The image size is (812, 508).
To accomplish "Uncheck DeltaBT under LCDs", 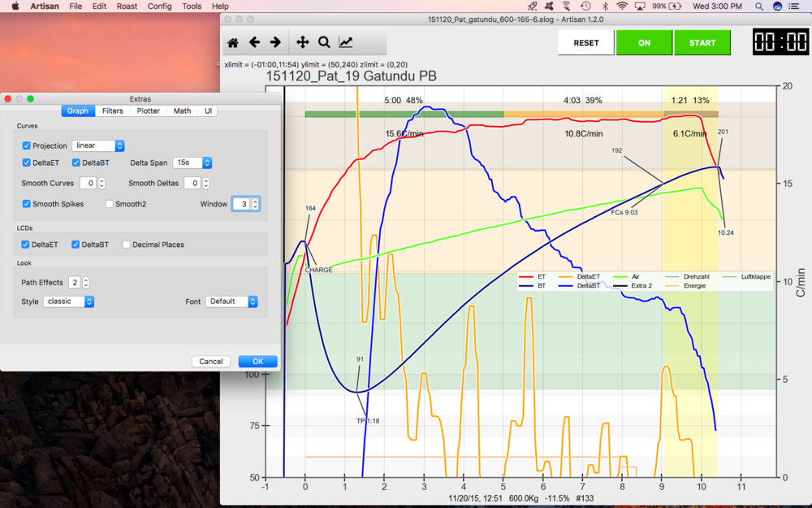I will point(76,244).
